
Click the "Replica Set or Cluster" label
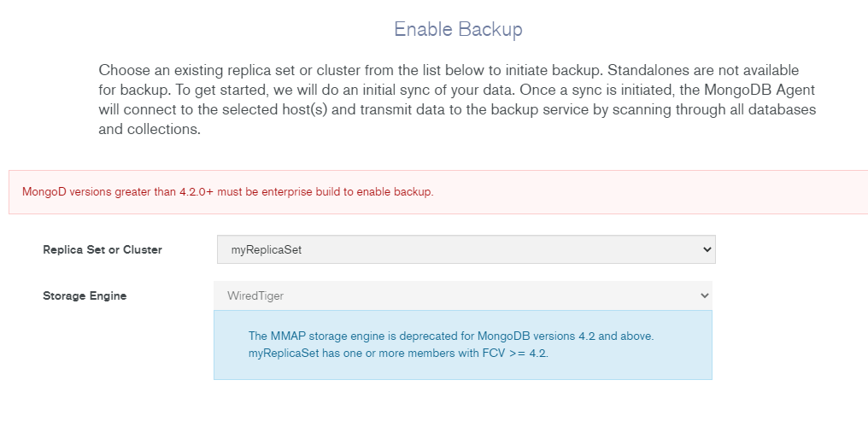103,249
